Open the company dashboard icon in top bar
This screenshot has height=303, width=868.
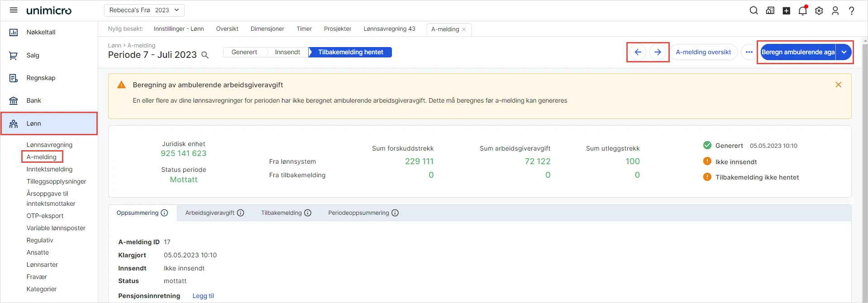tap(770, 10)
